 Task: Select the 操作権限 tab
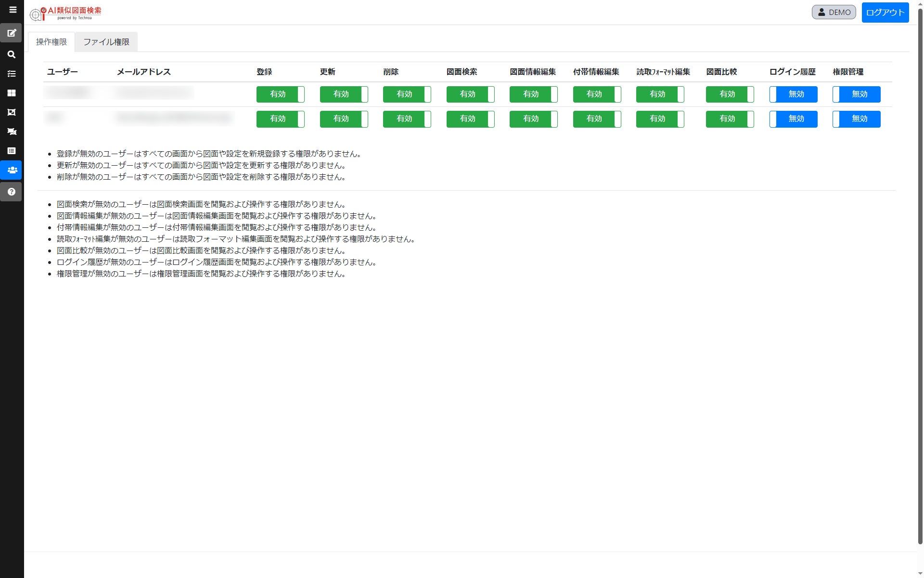coord(51,42)
